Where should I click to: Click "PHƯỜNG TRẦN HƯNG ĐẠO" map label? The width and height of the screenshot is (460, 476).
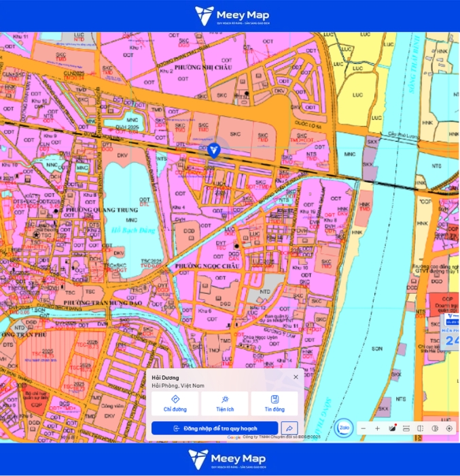click(103, 303)
